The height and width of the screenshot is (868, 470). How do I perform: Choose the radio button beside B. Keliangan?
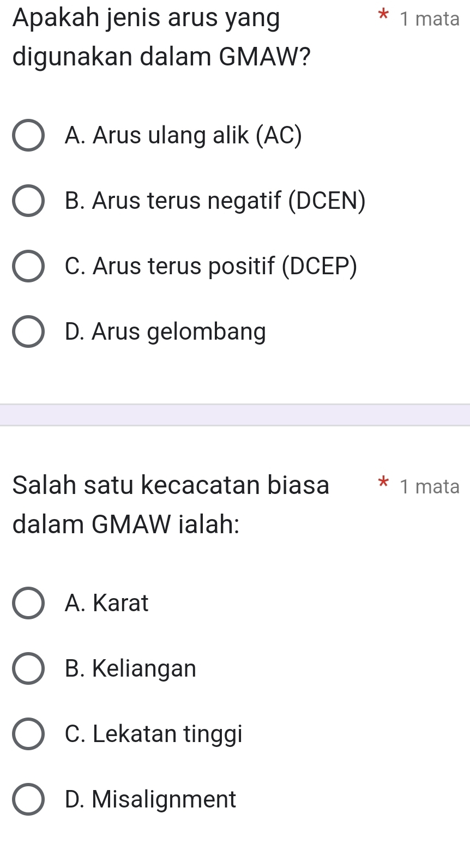point(28,668)
